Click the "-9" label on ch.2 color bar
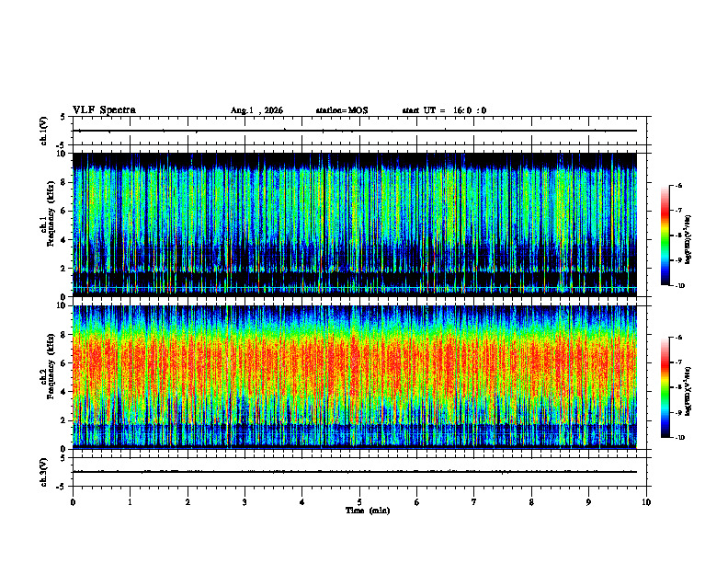 pos(678,412)
